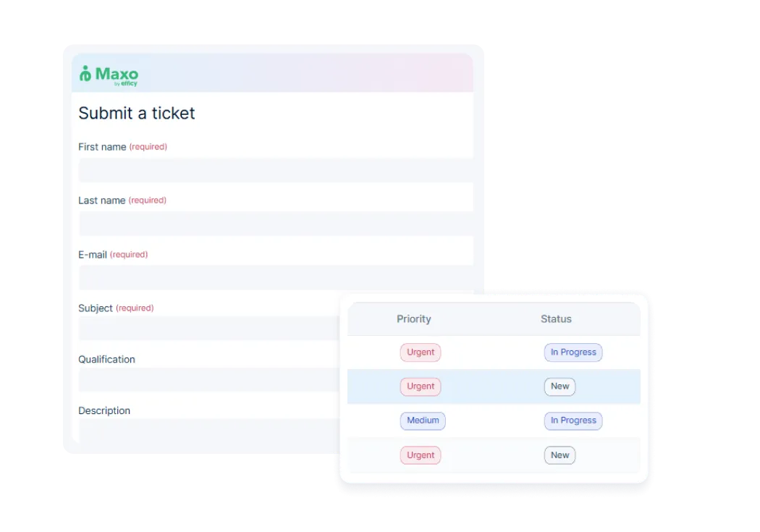
Task: Click the First name input field
Action: [x=276, y=170]
